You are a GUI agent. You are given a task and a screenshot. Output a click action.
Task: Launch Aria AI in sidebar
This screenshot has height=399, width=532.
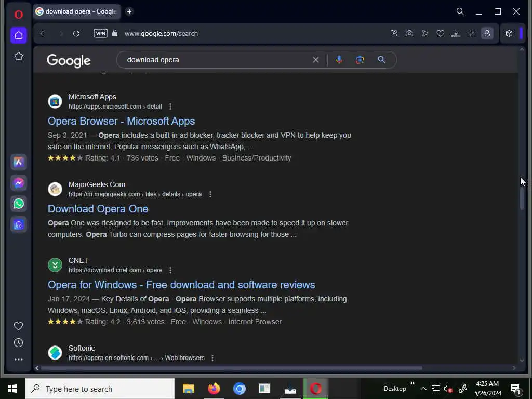pyautogui.click(x=19, y=162)
